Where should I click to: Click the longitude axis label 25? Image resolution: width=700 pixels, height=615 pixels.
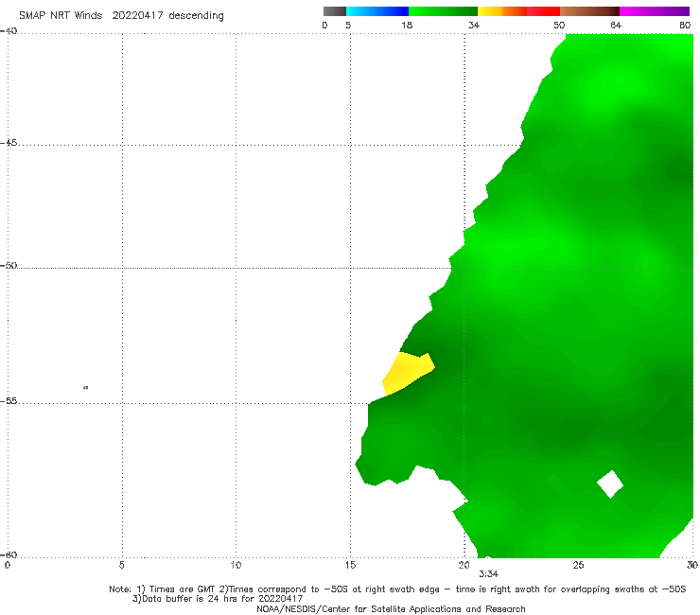(579, 565)
